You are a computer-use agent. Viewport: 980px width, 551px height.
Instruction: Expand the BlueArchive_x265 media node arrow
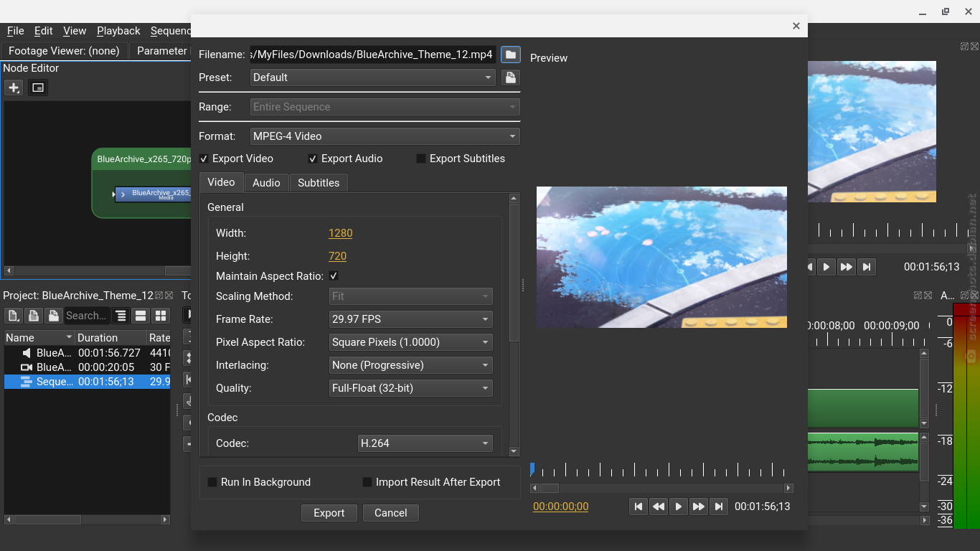point(123,194)
